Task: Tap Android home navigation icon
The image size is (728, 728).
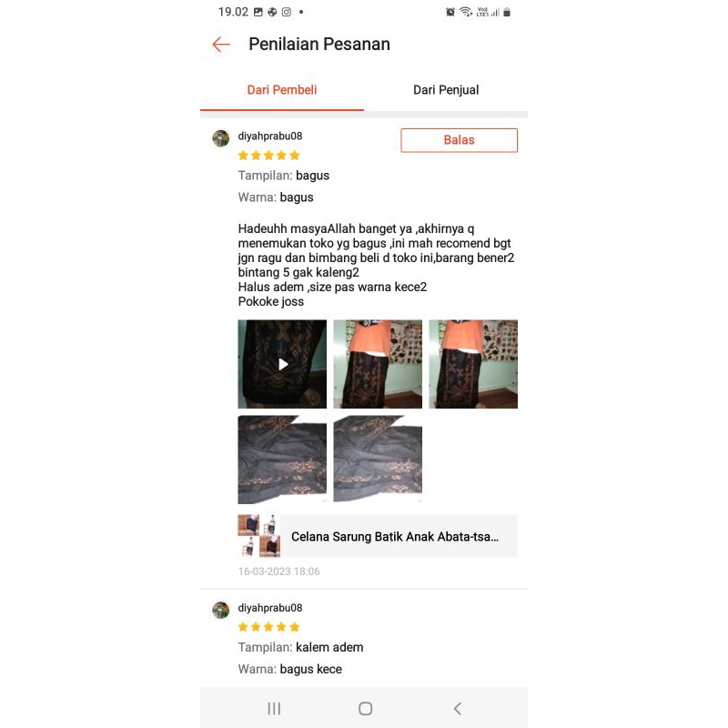Action: tap(366, 709)
